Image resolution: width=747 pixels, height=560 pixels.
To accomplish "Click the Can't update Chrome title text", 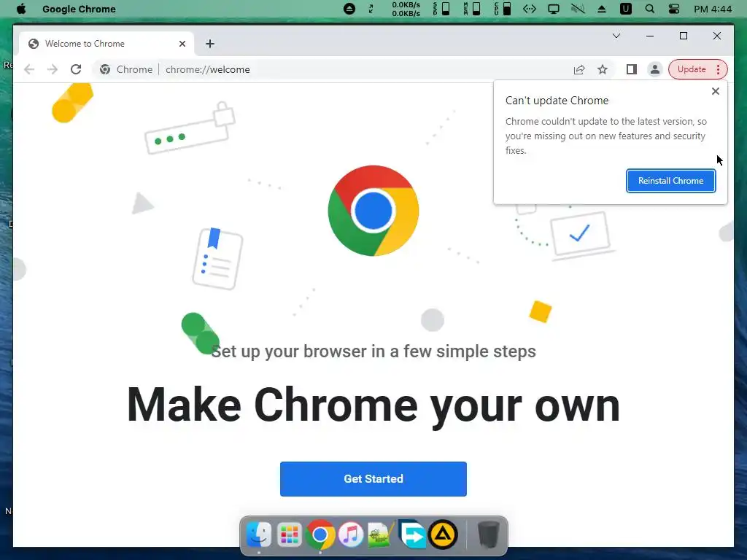I will pos(557,101).
